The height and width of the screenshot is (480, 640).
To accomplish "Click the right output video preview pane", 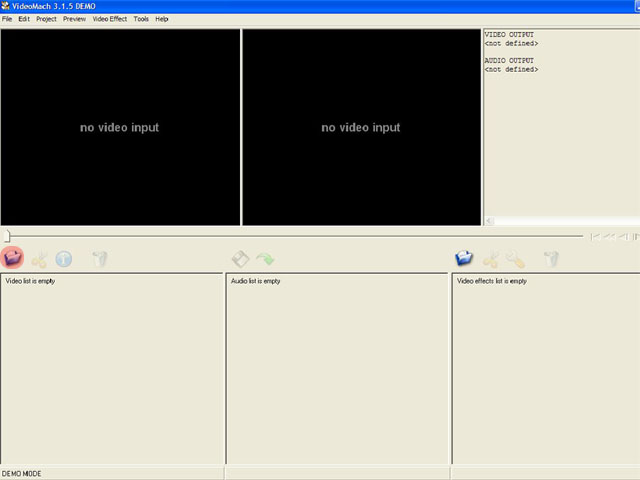I will (x=361, y=127).
